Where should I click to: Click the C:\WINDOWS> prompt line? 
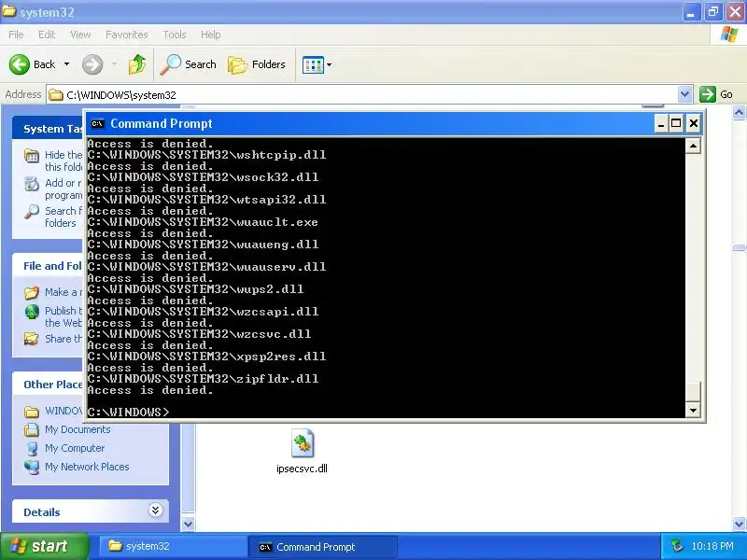point(129,412)
